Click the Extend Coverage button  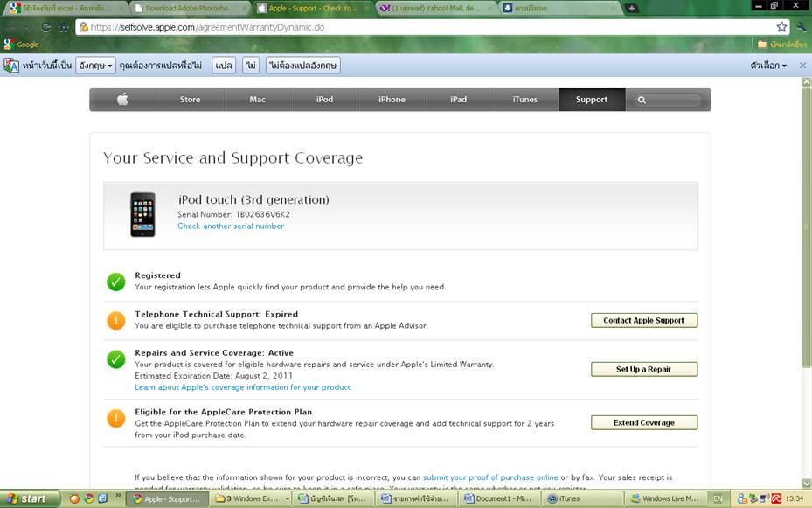(643, 422)
